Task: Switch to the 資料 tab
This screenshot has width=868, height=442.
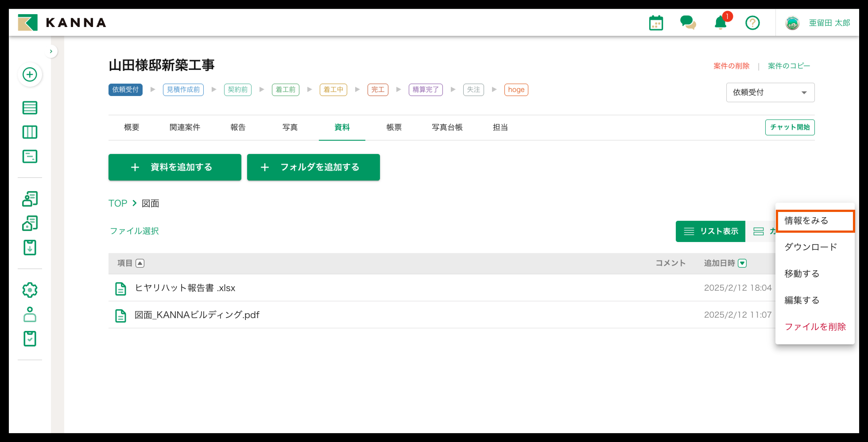Action: tap(342, 127)
